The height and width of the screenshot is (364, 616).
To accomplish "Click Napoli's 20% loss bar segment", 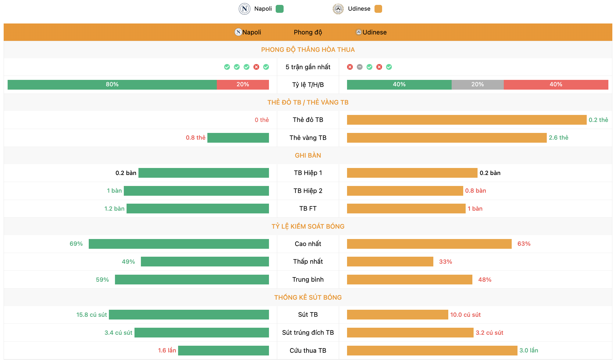I will pyautogui.click(x=243, y=84).
